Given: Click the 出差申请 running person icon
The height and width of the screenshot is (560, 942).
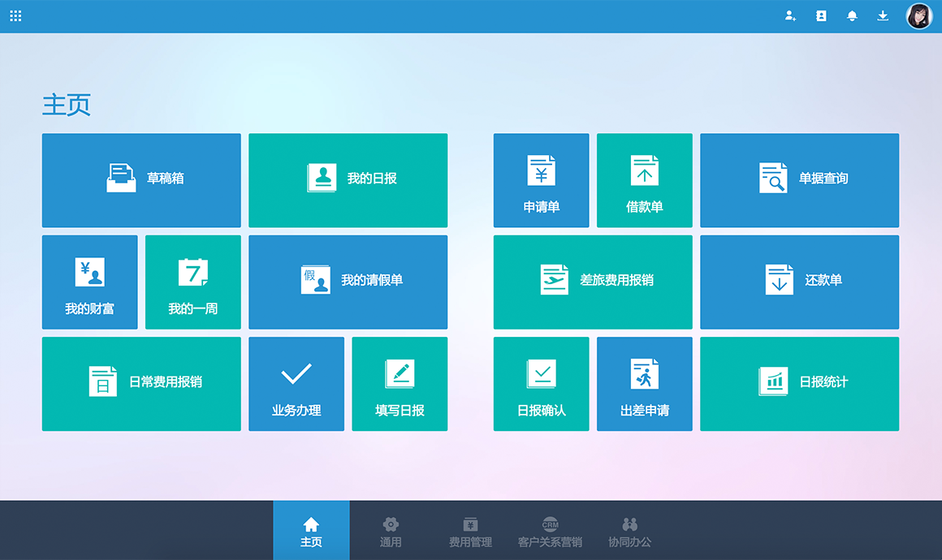Looking at the screenshot, I should tap(644, 374).
